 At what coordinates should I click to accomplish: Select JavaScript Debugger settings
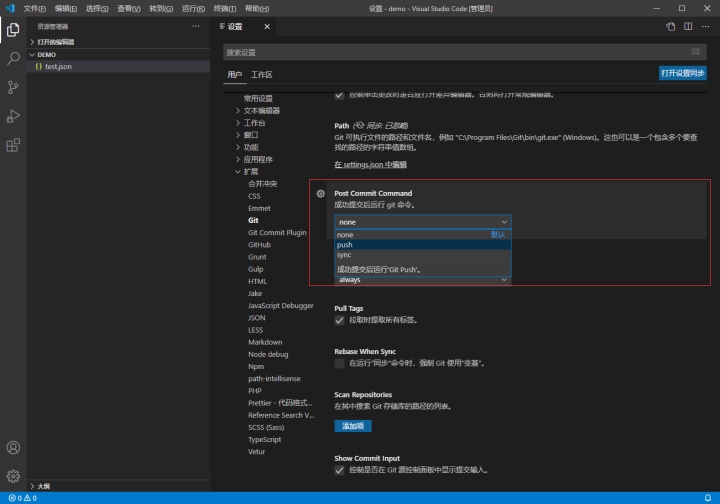[281, 306]
